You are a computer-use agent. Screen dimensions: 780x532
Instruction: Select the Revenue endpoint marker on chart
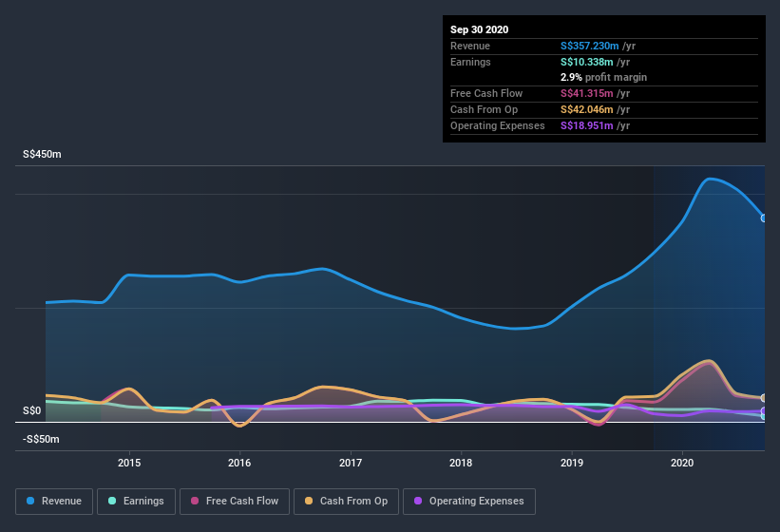[764, 218]
